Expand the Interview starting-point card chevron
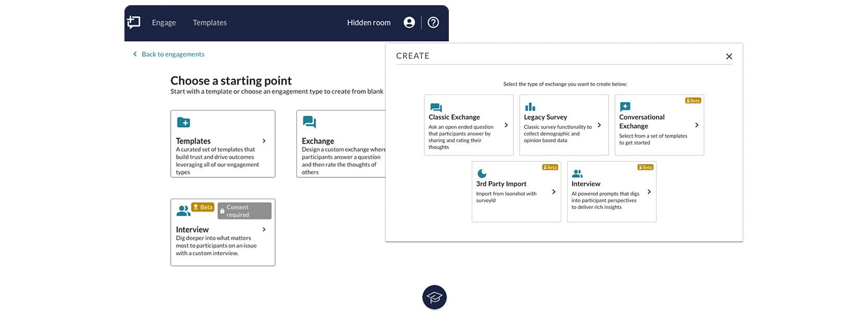The image size is (868, 333). click(264, 230)
